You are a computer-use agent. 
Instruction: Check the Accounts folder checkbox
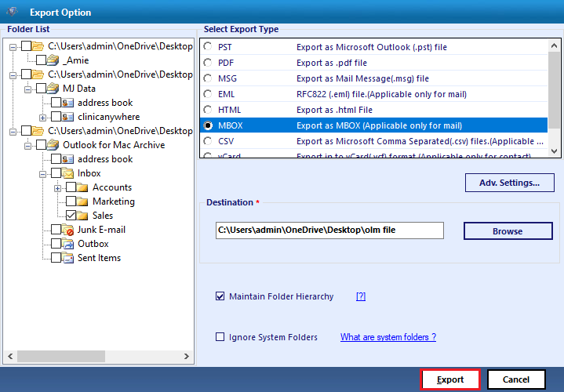click(71, 187)
